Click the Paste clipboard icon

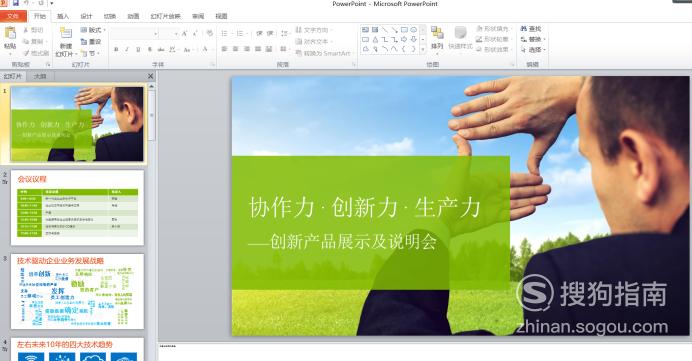(10, 33)
